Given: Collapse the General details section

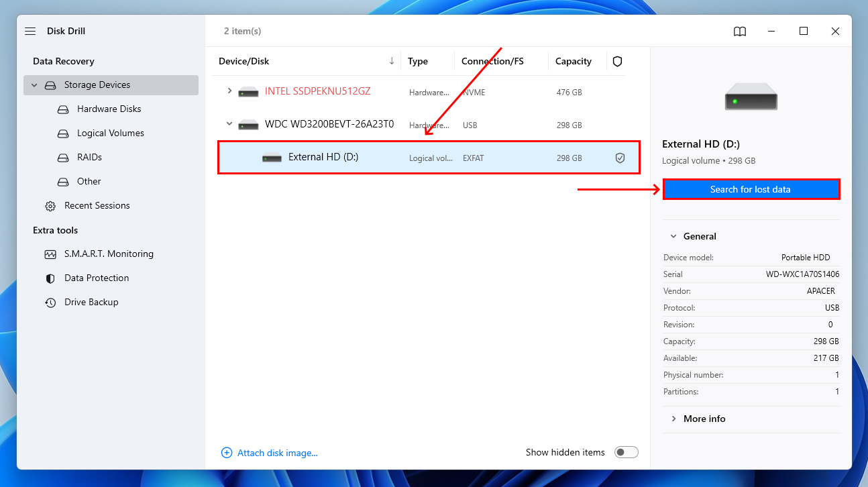Looking at the screenshot, I should 673,236.
